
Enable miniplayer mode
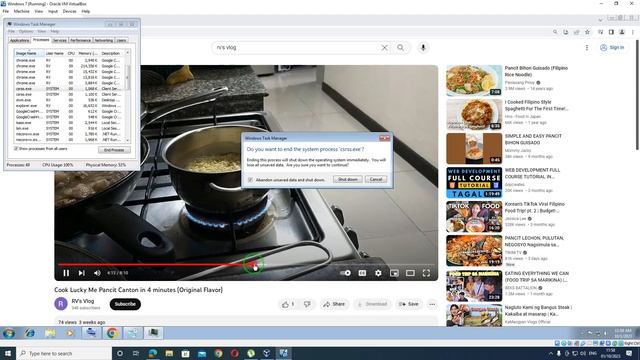click(394, 273)
